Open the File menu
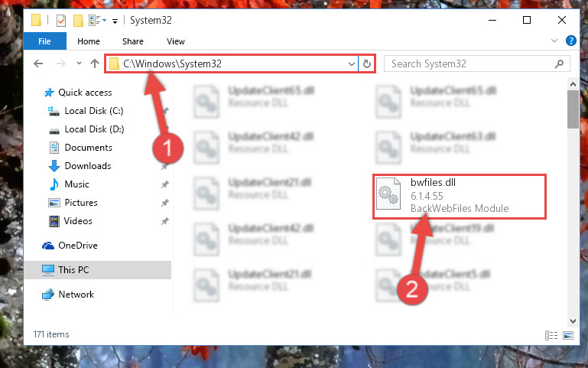This screenshot has width=588, height=368. pos(44,41)
